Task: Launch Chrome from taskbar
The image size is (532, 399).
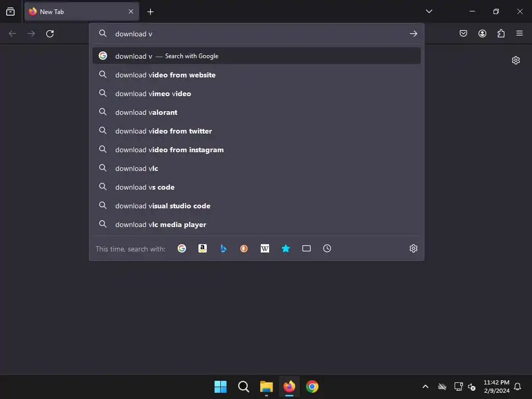Action: 312,387
